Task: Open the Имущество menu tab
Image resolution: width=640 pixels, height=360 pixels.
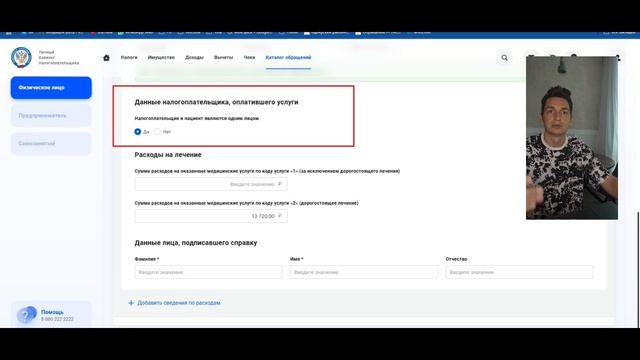Action: (161, 58)
